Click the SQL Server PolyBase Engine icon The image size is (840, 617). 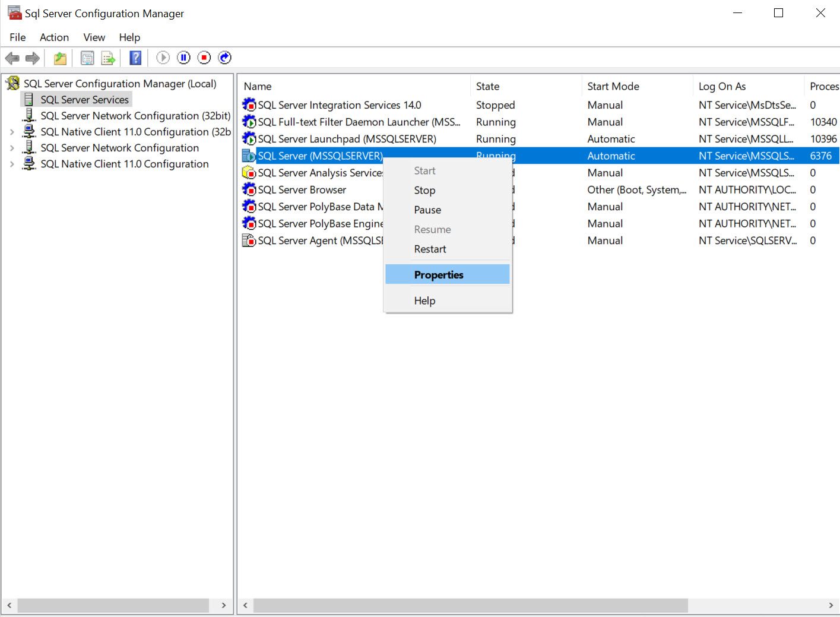click(x=249, y=223)
